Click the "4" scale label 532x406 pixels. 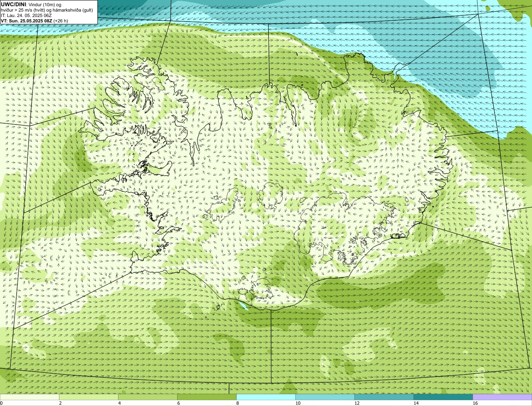(120, 403)
